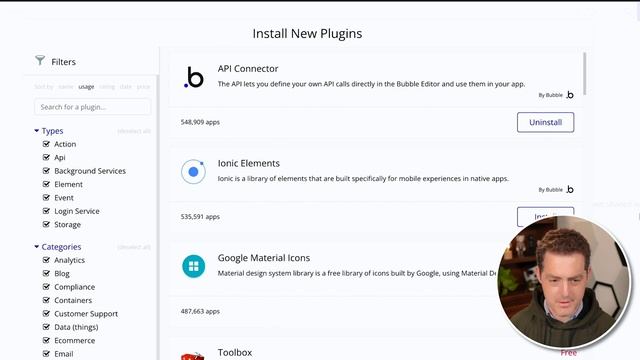Uninstall the API Connector plugin
Viewport: 640px width, 360px height.
(545, 122)
